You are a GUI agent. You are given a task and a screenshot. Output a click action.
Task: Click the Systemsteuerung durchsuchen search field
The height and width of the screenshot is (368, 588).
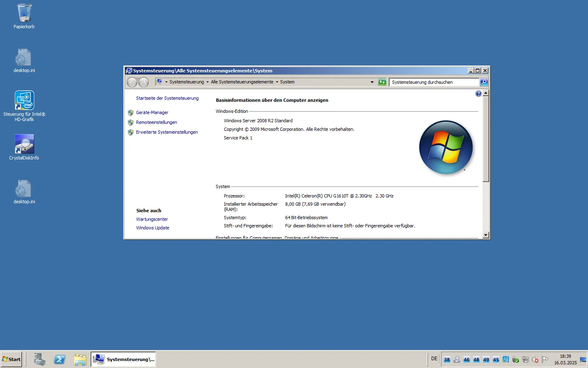[x=433, y=82]
